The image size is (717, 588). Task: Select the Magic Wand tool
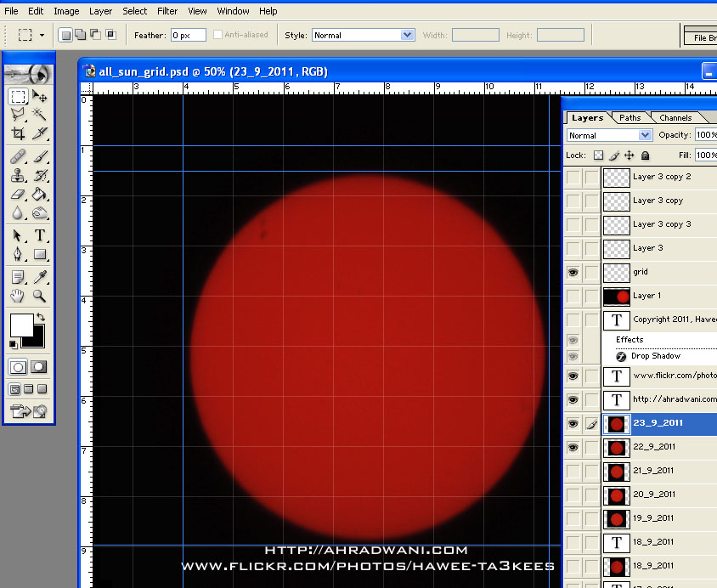point(40,113)
